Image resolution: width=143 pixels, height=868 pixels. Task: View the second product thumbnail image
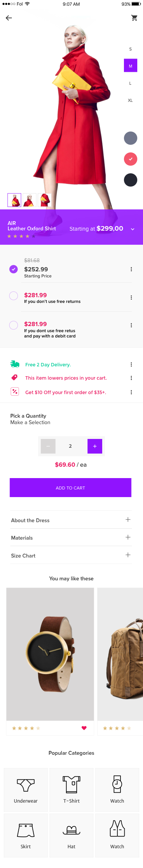tap(29, 200)
